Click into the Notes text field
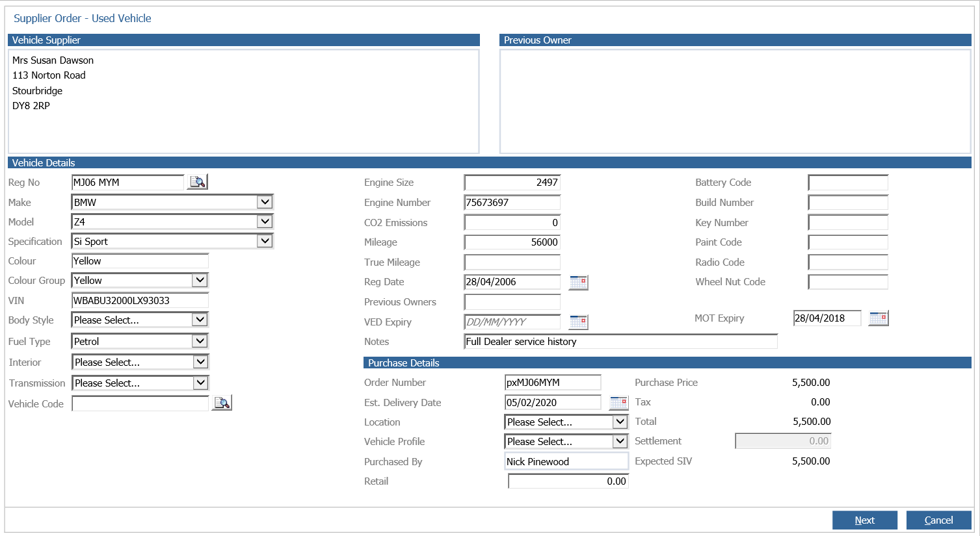Viewport: 980px width, 536px height. (x=620, y=342)
